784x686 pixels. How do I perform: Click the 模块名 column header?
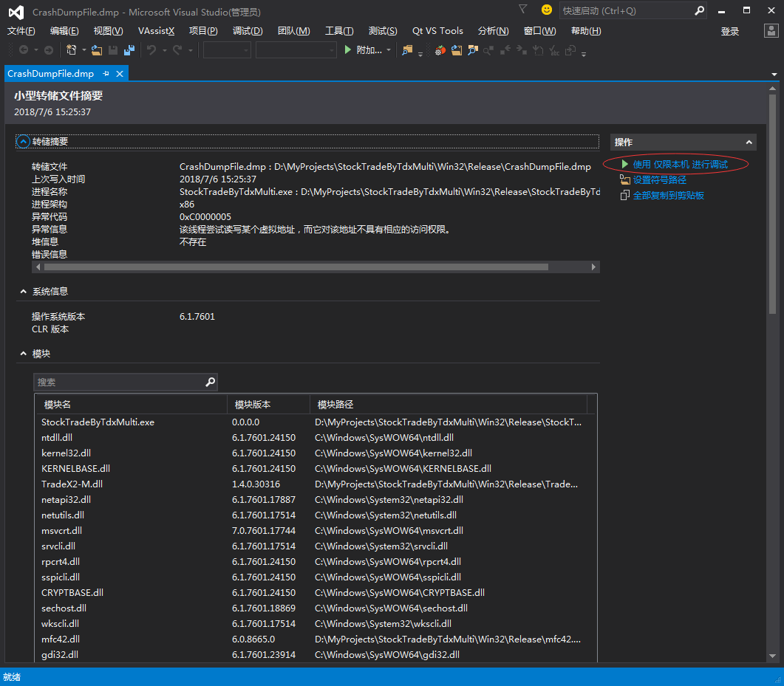[x=132, y=404]
